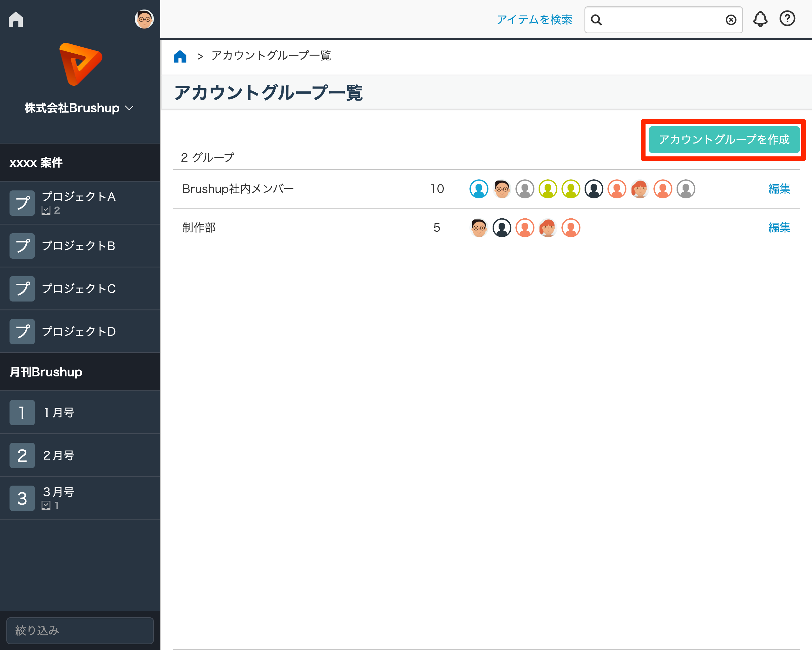Open 3月号 in the sidebar
This screenshot has height=650, width=812.
tap(80, 498)
